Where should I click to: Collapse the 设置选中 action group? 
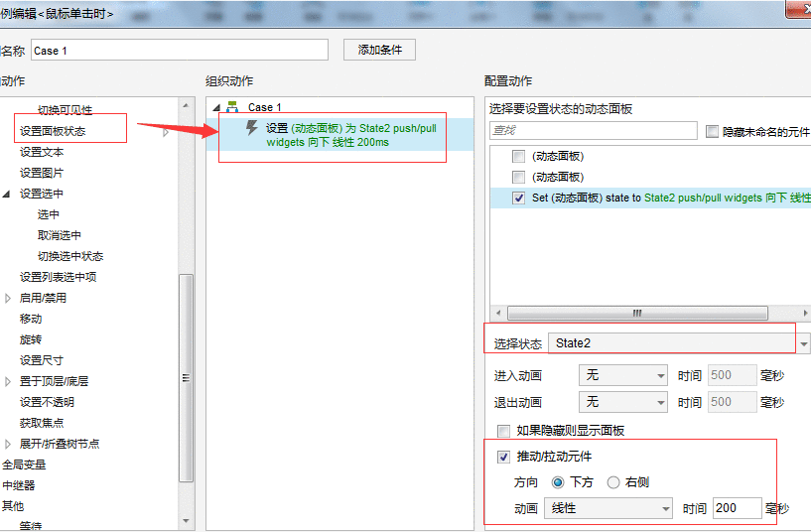pos(6,194)
